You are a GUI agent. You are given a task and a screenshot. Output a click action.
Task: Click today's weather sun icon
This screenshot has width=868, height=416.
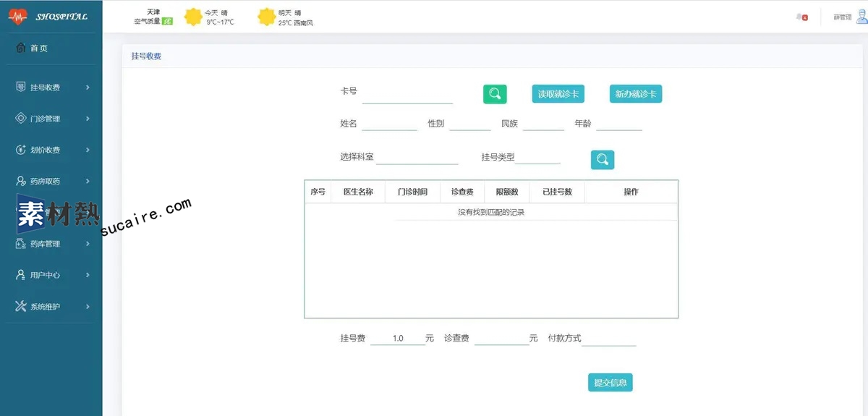[x=193, y=17]
